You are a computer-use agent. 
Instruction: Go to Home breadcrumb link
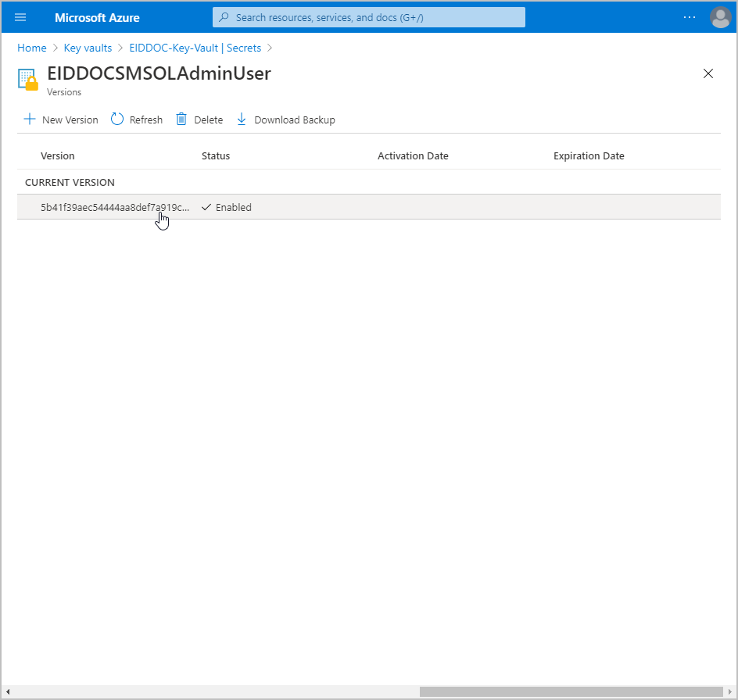pyautogui.click(x=32, y=48)
